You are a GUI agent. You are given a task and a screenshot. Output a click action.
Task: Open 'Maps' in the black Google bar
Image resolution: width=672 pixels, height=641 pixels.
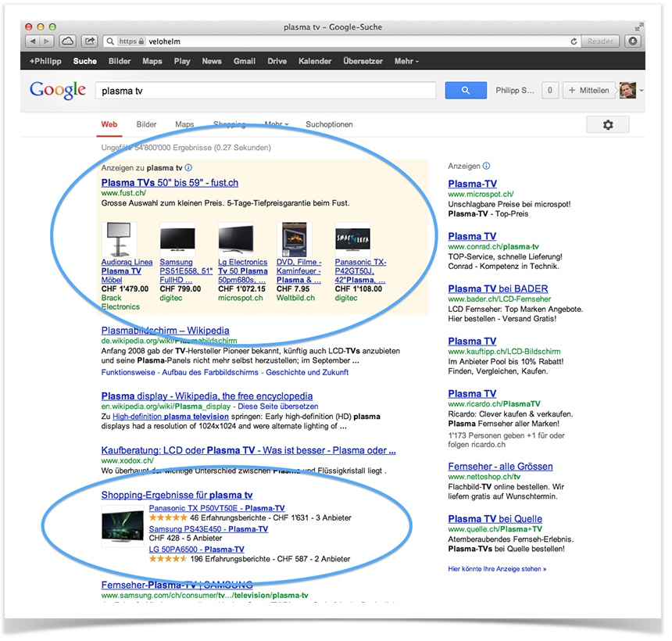(152, 61)
